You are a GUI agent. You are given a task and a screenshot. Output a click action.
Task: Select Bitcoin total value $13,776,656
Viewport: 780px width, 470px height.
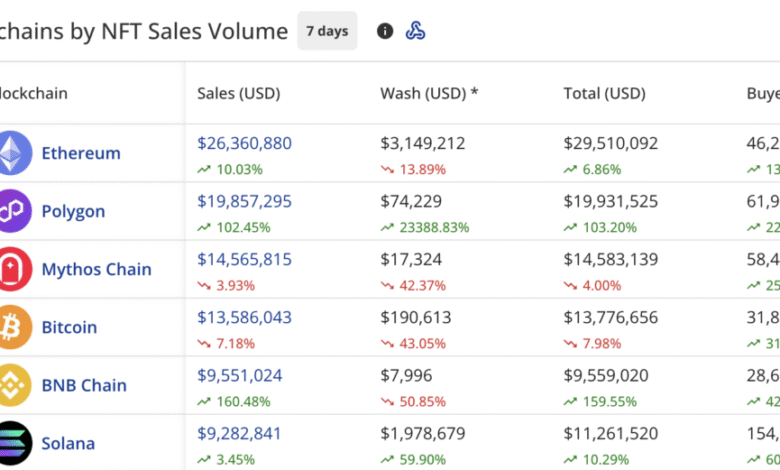click(610, 317)
